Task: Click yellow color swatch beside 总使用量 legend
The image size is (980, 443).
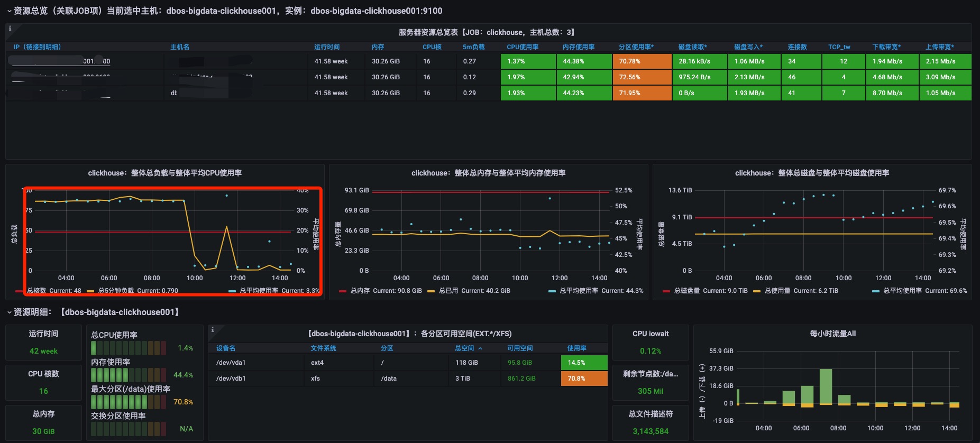Action: coord(757,291)
